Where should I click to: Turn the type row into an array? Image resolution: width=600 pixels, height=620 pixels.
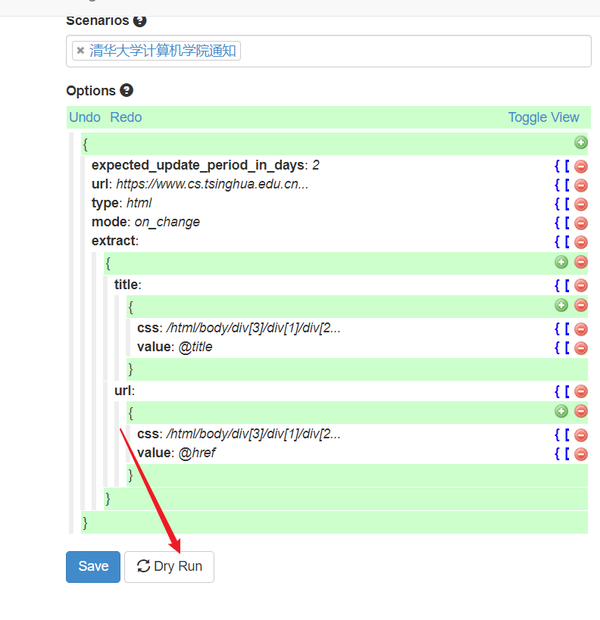pyautogui.click(x=567, y=204)
